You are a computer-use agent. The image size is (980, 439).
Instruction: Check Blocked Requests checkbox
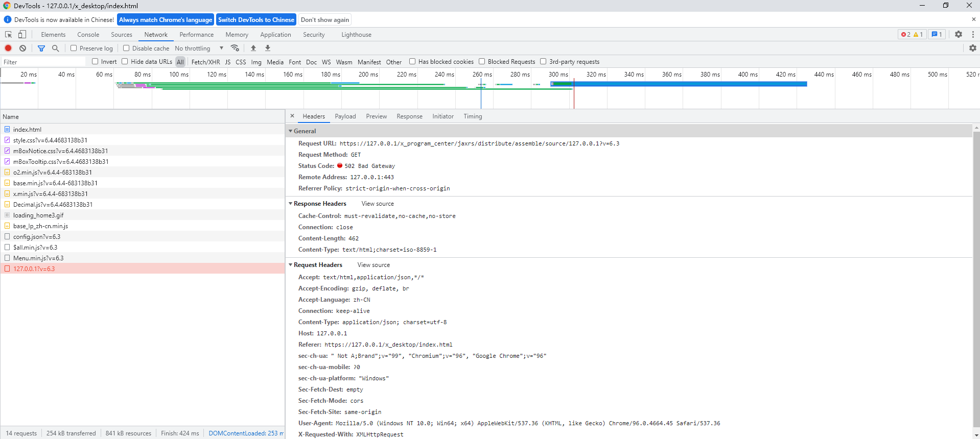[482, 61]
